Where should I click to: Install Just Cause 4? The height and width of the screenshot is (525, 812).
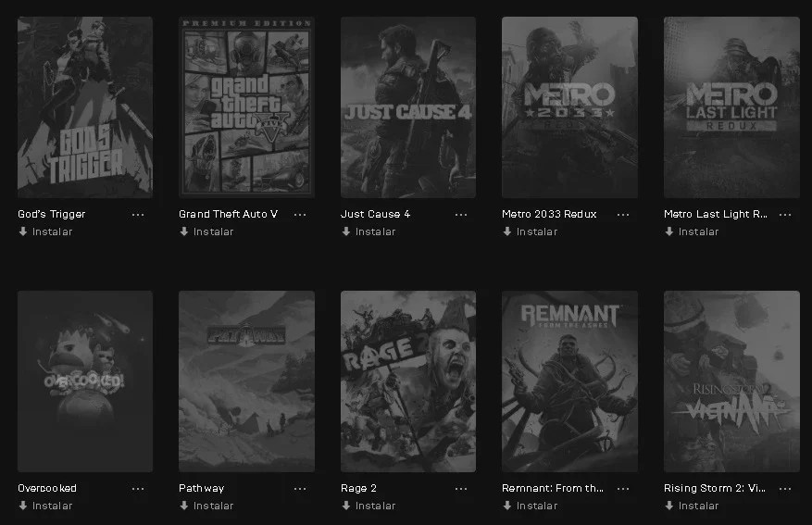[369, 231]
